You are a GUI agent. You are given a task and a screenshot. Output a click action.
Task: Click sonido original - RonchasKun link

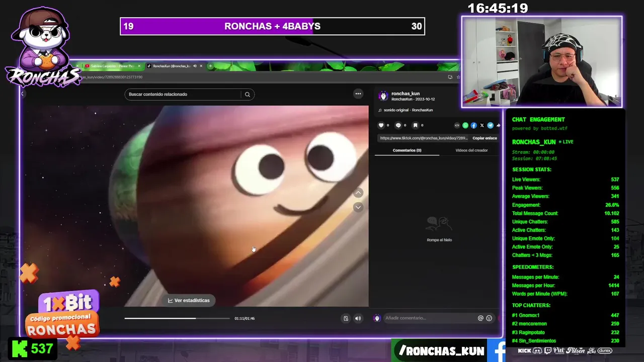(x=409, y=110)
